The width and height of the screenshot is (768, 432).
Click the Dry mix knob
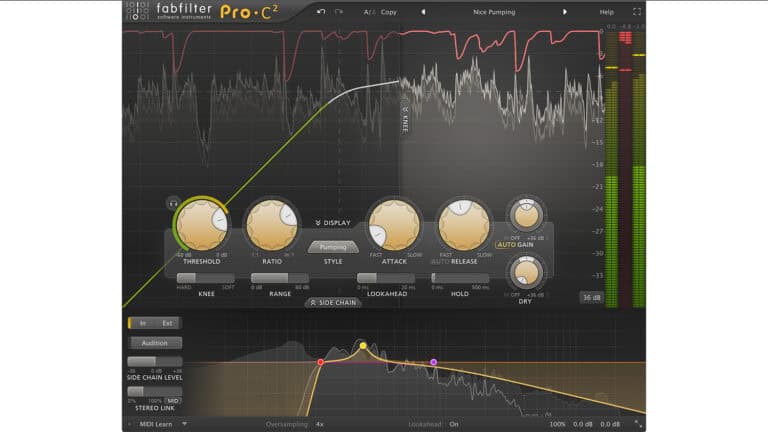tap(527, 273)
